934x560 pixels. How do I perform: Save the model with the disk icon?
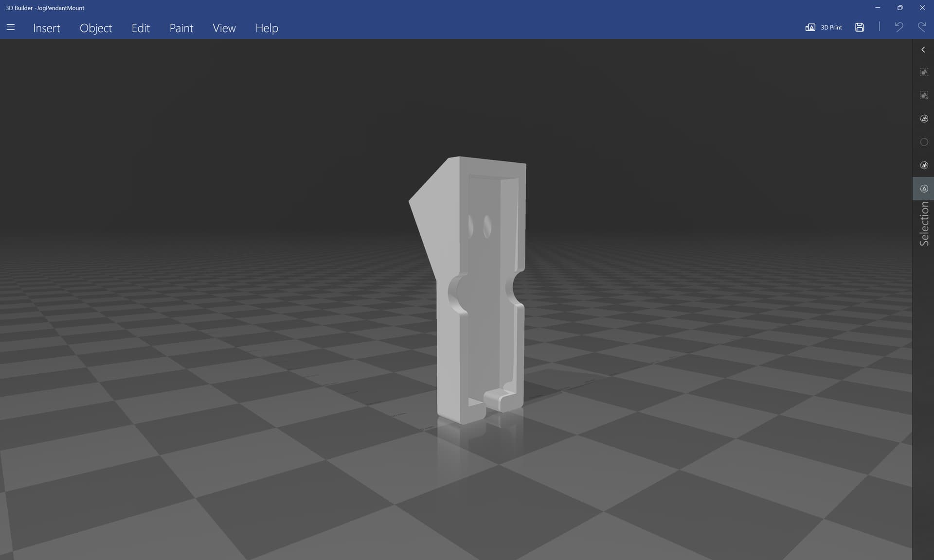860,28
